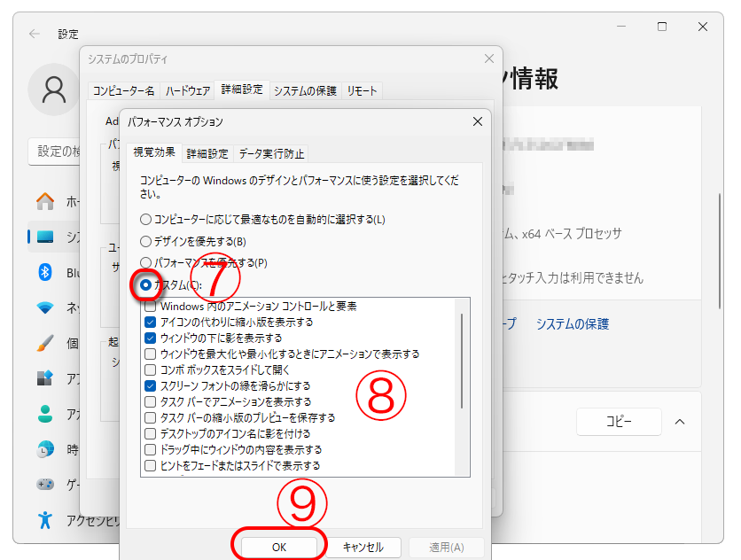Image resolution: width=741 pixels, height=560 pixels.
Task: Expand the chevron next to コピー button
Action: click(x=680, y=422)
